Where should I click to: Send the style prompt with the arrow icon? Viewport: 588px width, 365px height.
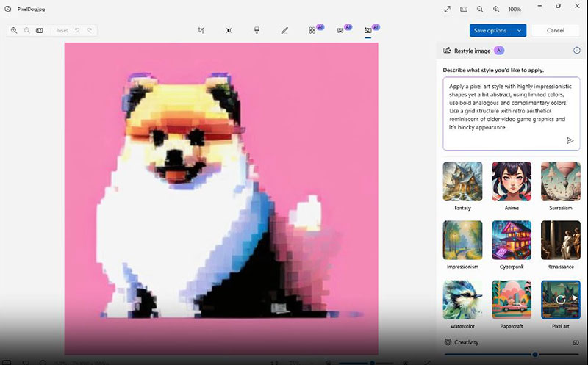click(570, 140)
